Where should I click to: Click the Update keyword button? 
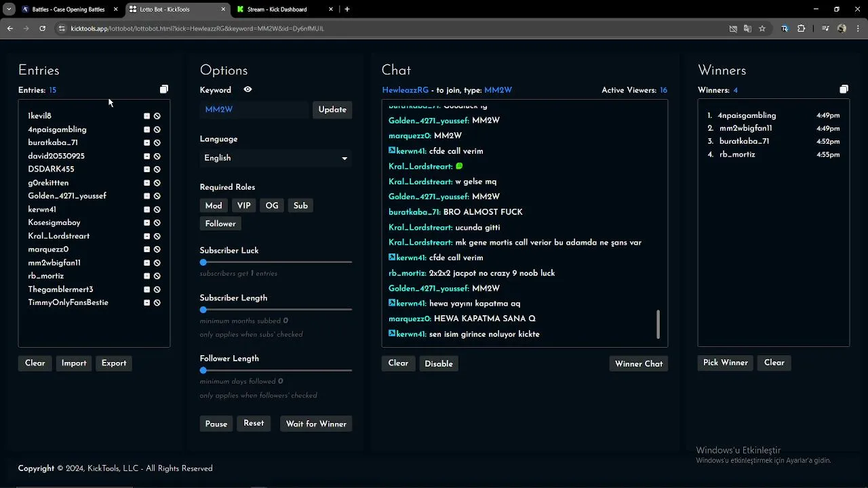(332, 110)
